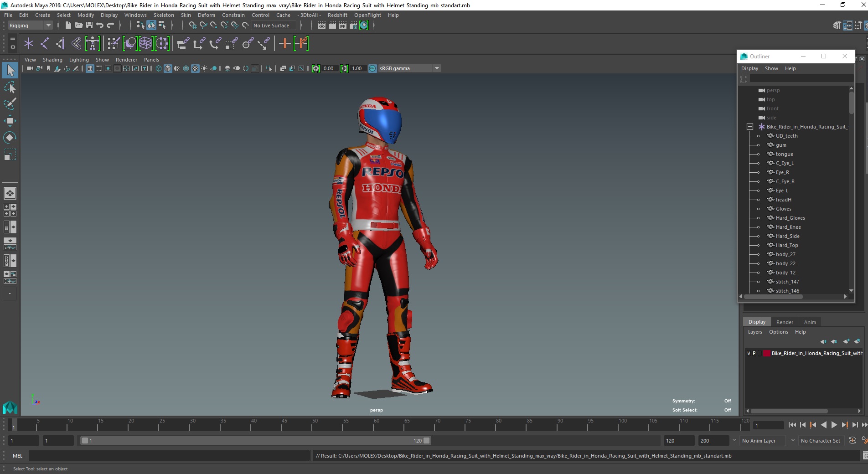The height and width of the screenshot is (474, 868).
Task: Click the New Scene icon
Action: tap(68, 26)
